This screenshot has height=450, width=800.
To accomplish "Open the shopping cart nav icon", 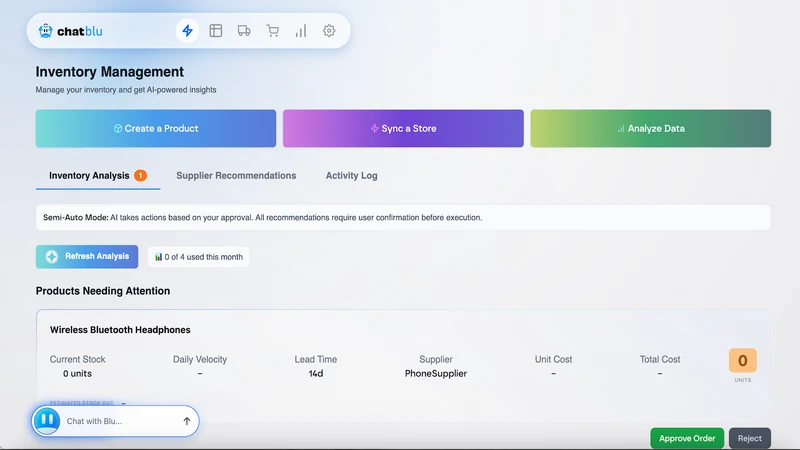I will pos(272,31).
